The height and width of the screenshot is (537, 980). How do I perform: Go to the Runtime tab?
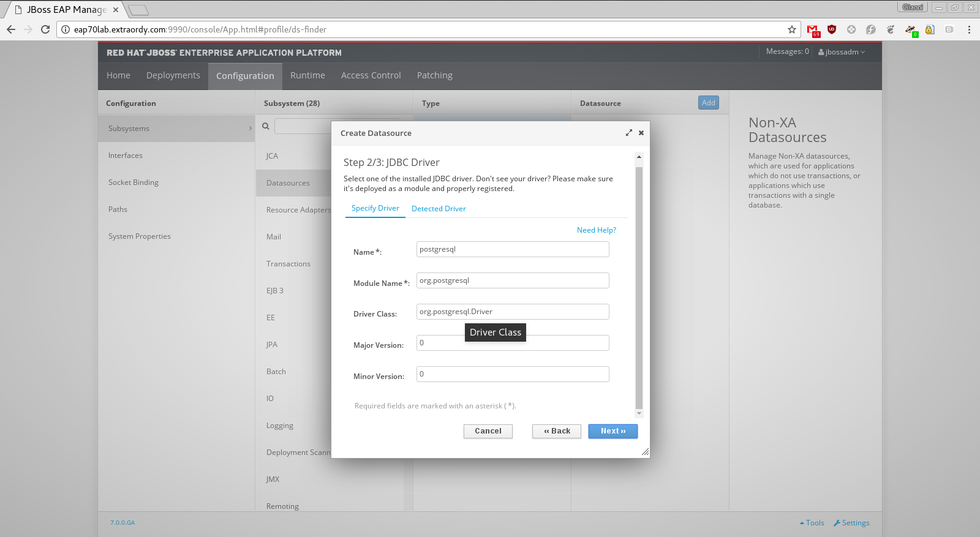(307, 75)
